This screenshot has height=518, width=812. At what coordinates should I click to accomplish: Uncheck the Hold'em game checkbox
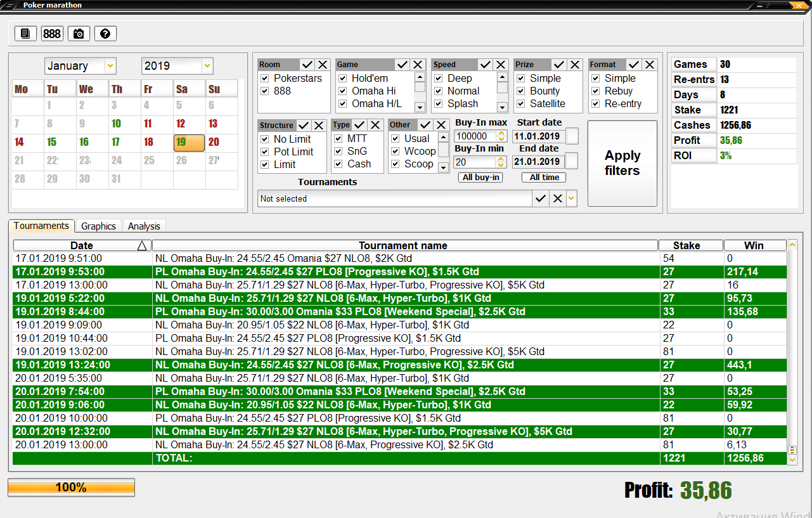pos(343,79)
